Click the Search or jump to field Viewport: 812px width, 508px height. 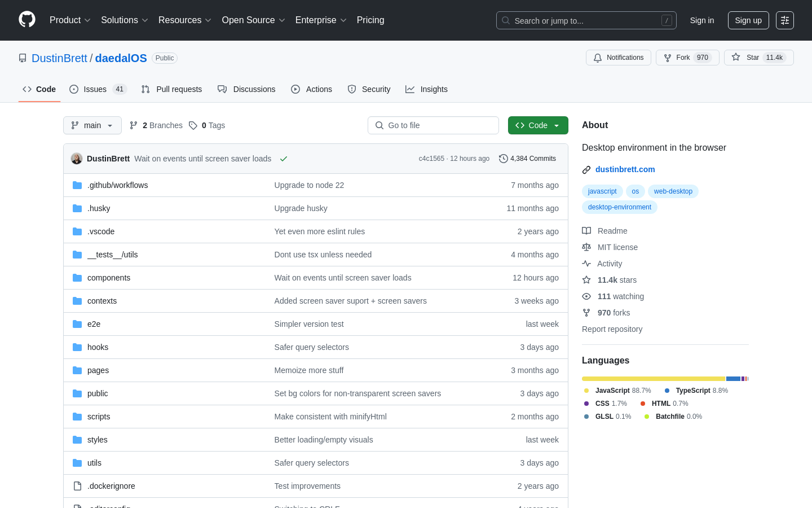[x=586, y=20]
